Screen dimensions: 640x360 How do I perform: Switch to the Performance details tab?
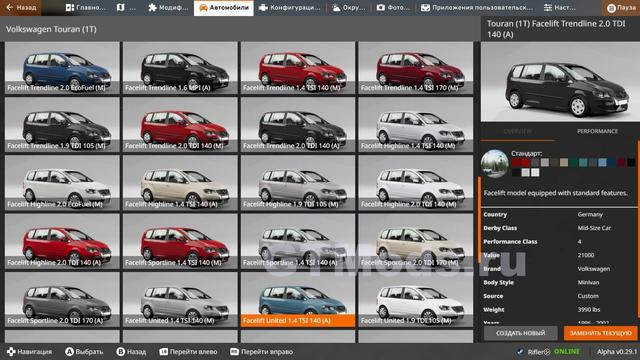point(597,131)
